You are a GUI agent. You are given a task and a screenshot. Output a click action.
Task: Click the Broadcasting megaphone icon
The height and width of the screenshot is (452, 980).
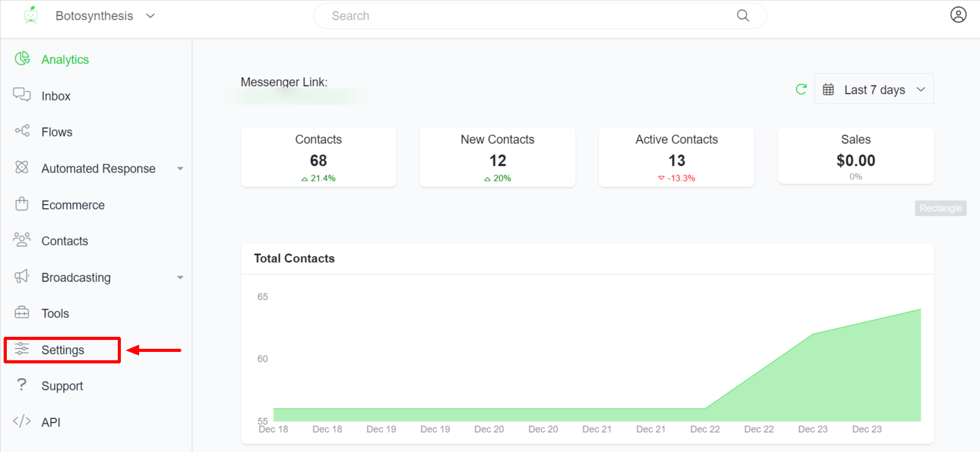(x=22, y=276)
